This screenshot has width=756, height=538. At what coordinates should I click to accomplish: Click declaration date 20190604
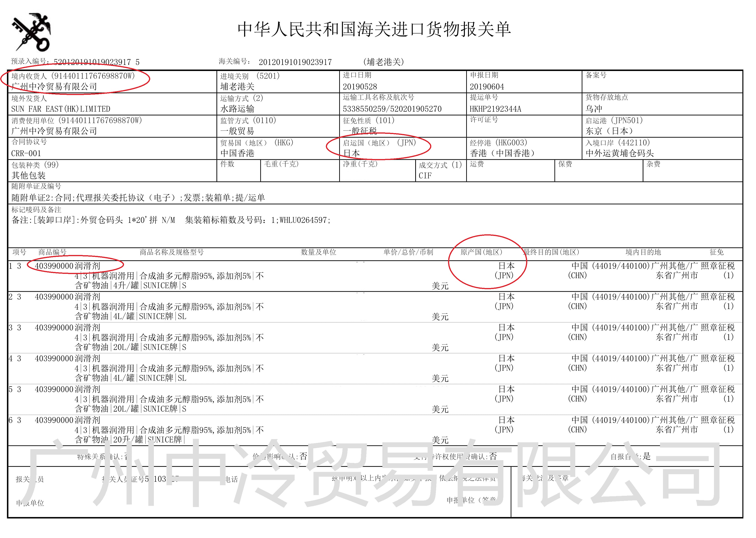point(487,87)
